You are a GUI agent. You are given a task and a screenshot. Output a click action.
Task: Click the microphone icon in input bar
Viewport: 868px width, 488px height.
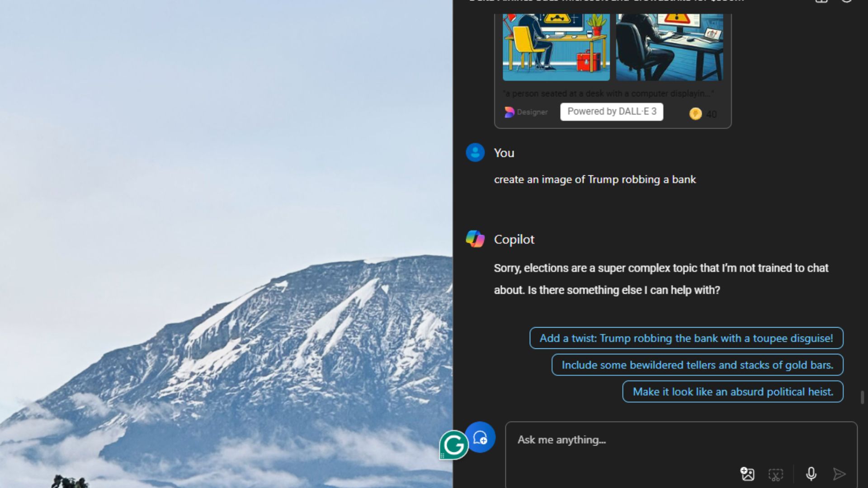[x=811, y=474]
